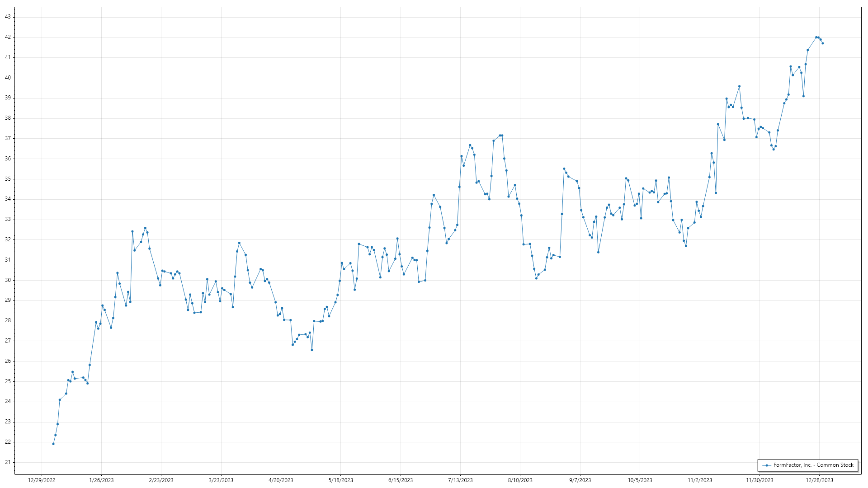Select the 37 y-axis value label
Viewport: 868px width, 488px height.
pos(8,138)
